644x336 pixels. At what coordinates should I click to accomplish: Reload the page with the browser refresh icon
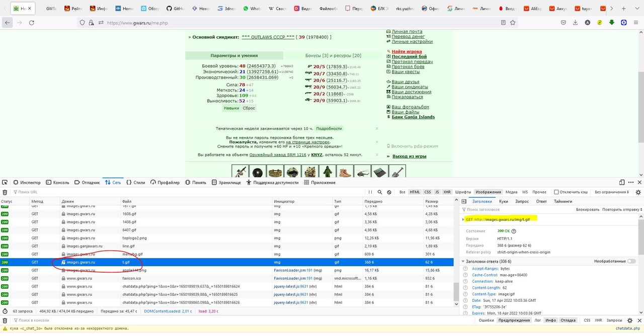[32, 23]
